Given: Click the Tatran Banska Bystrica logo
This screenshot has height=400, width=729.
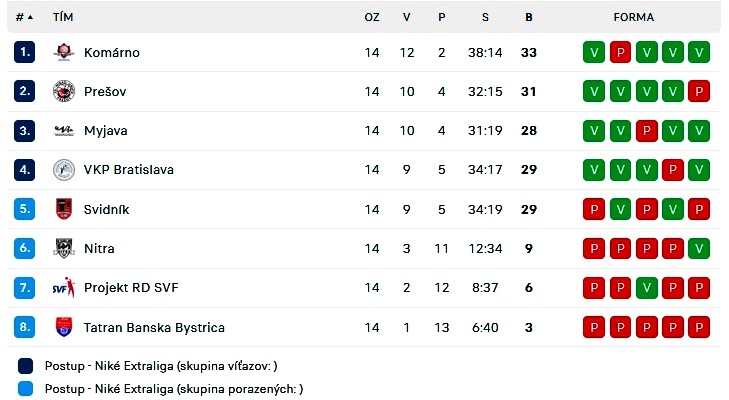Looking at the screenshot, I should pos(64,327).
